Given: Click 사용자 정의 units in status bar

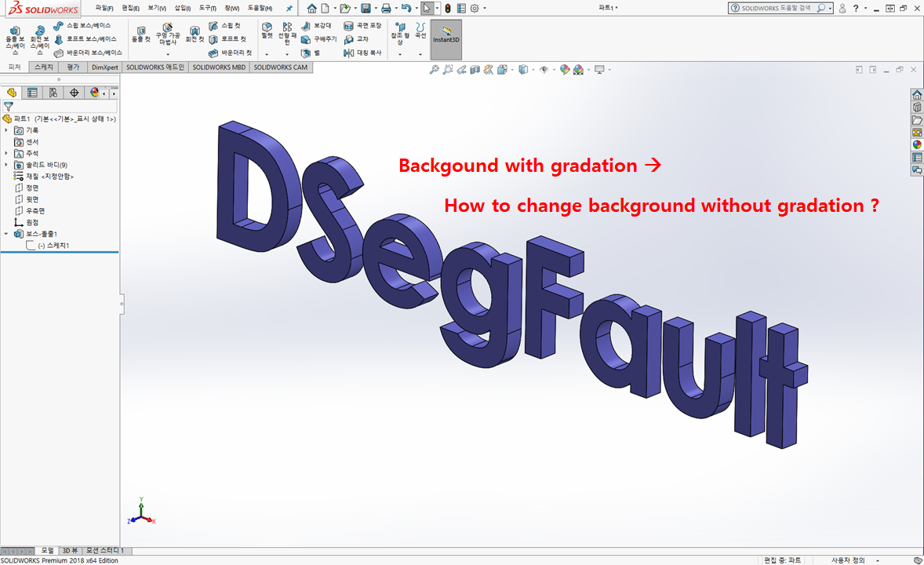Looking at the screenshot, I should tap(848, 560).
